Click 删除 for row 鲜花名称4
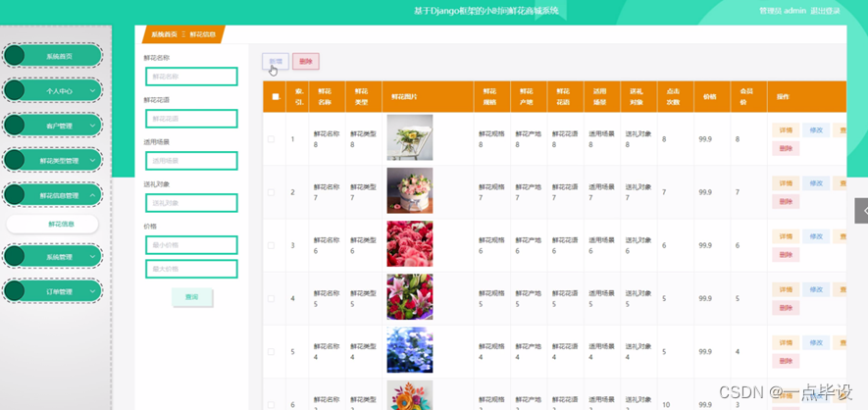The height and width of the screenshot is (410, 868). (x=786, y=361)
